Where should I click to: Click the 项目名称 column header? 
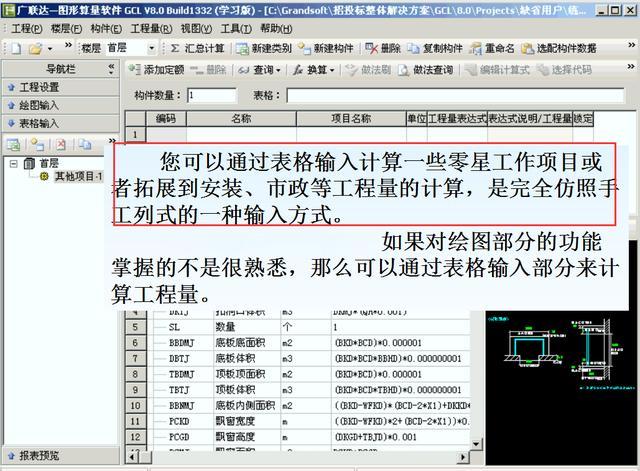(x=351, y=119)
